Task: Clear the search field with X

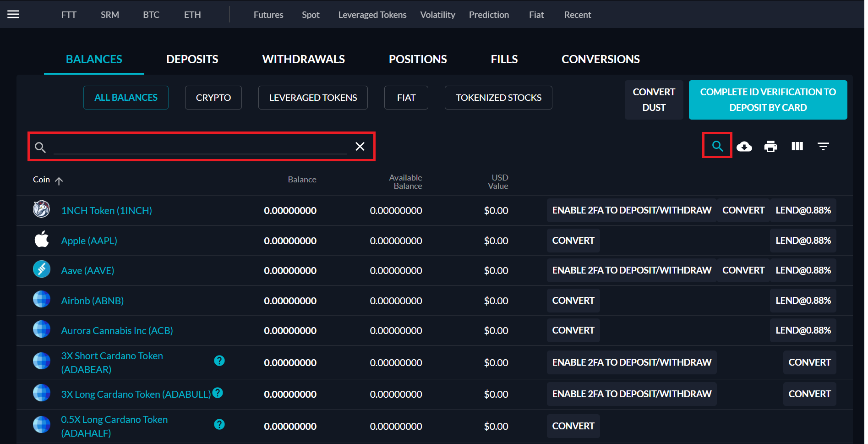Action: coord(360,147)
